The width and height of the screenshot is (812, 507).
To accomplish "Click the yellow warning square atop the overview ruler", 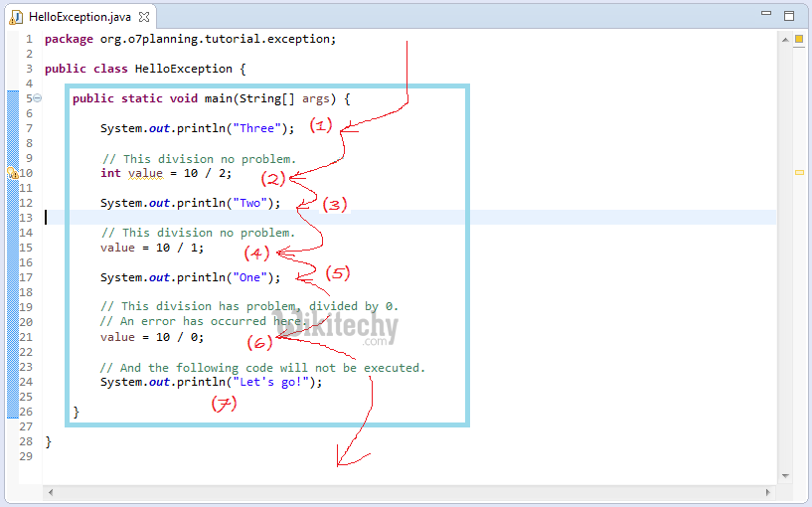I will click(798, 40).
